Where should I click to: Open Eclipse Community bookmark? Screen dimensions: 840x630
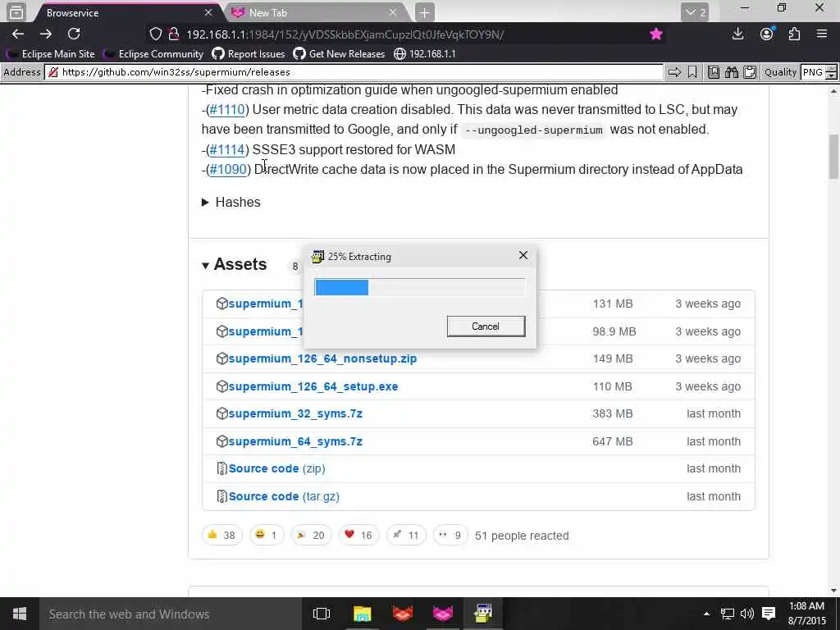point(155,53)
